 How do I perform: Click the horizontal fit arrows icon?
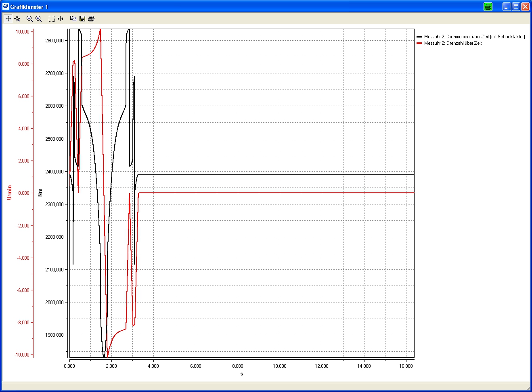click(61, 19)
